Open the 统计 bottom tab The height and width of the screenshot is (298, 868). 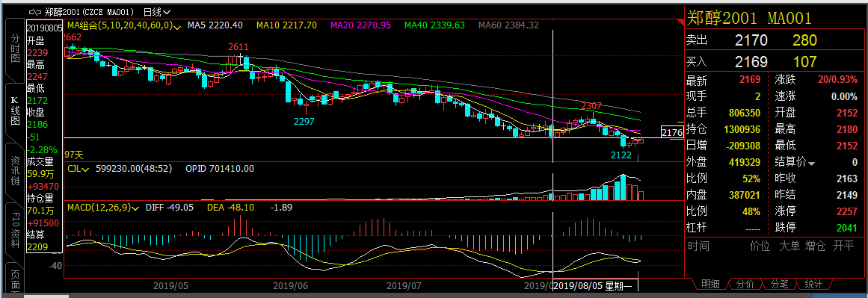point(813,284)
